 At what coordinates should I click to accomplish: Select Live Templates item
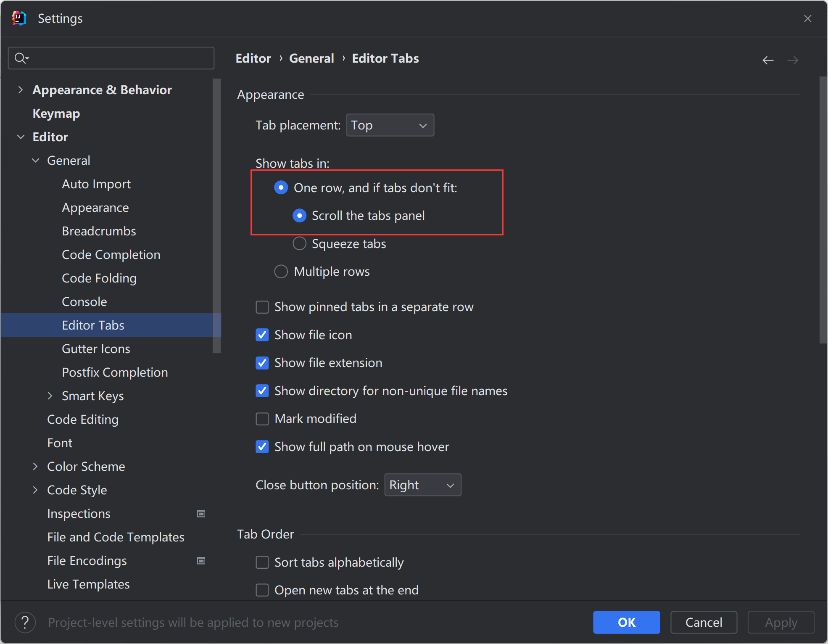[x=88, y=584]
